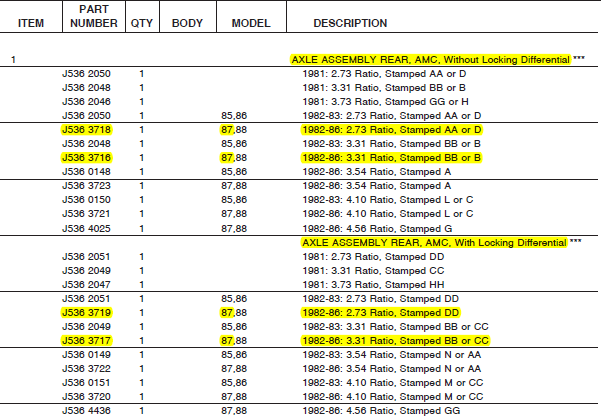Click the MODEL column header
Screen dimensions: 601x416
(x=251, y=23)
